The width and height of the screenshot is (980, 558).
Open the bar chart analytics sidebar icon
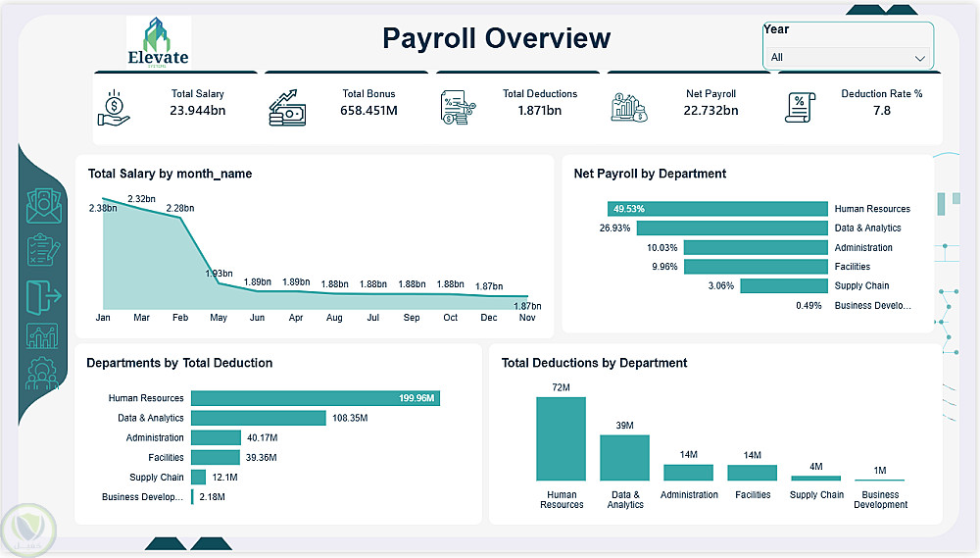point(42,336)
